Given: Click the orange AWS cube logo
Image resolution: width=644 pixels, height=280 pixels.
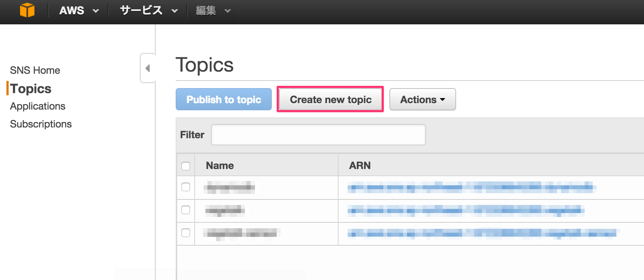Looking at the screenshot, I should click(27, 10).
